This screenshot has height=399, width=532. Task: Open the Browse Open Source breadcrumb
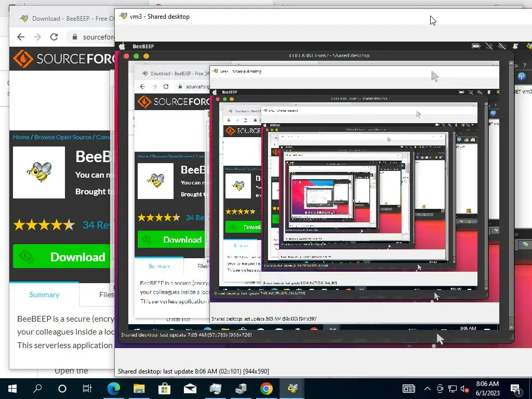[63, 137]
